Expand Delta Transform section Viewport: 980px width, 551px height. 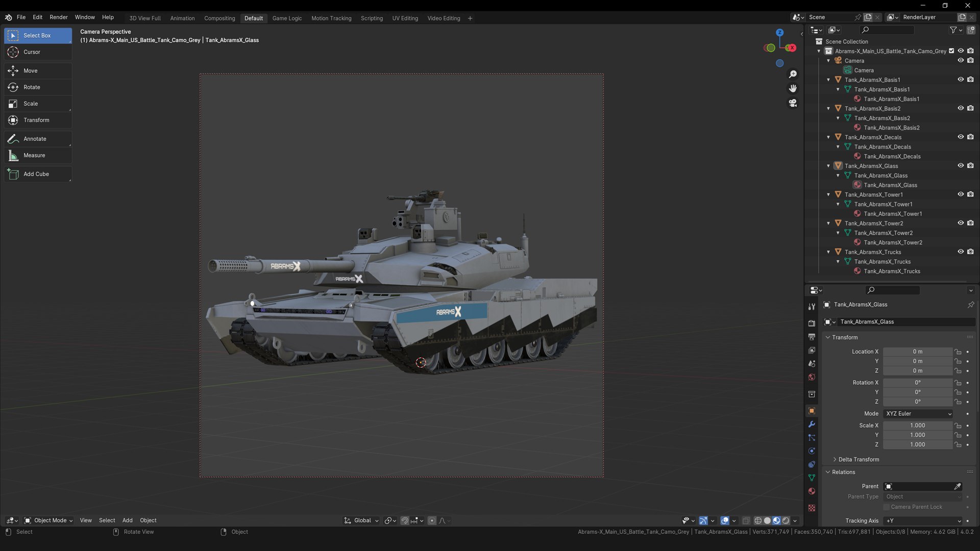point(859,460)
